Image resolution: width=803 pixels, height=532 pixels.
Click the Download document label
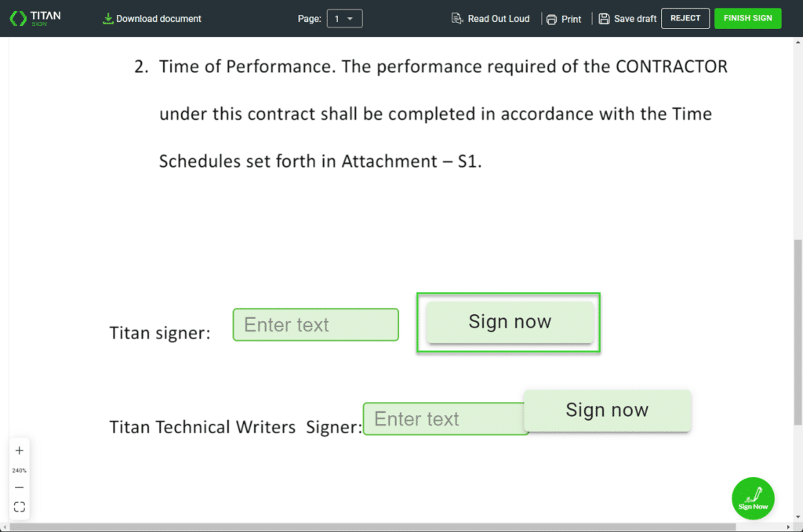[158, 19]
